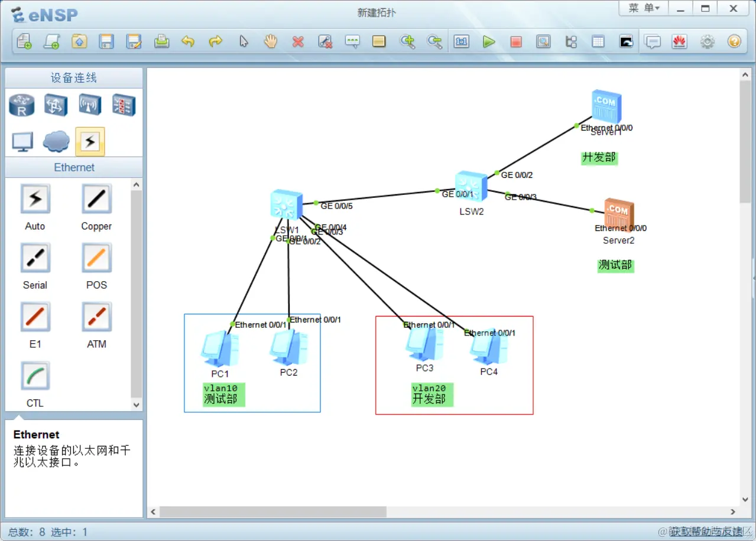Select the PC3 computer
The image size is (756, 541).
coord(424,343)
